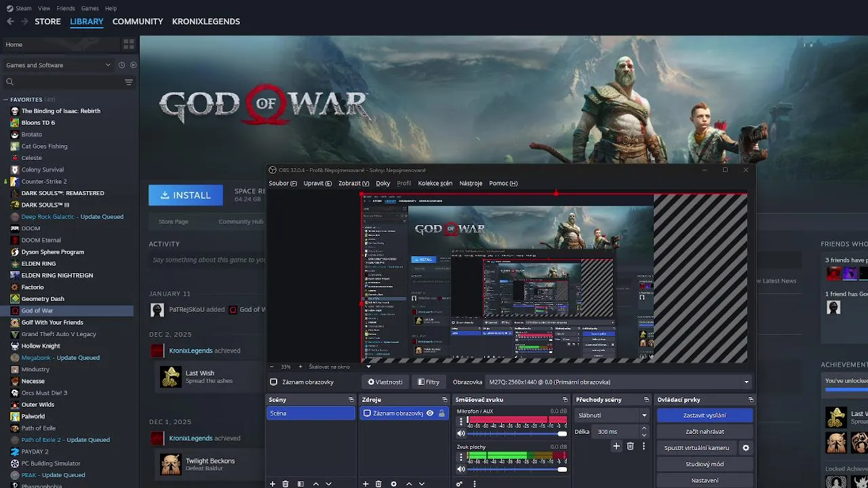The width and height of the screenshot is (868, 488).
Task: Open virtual camera settings gear
Action: (x=746, y=448)
